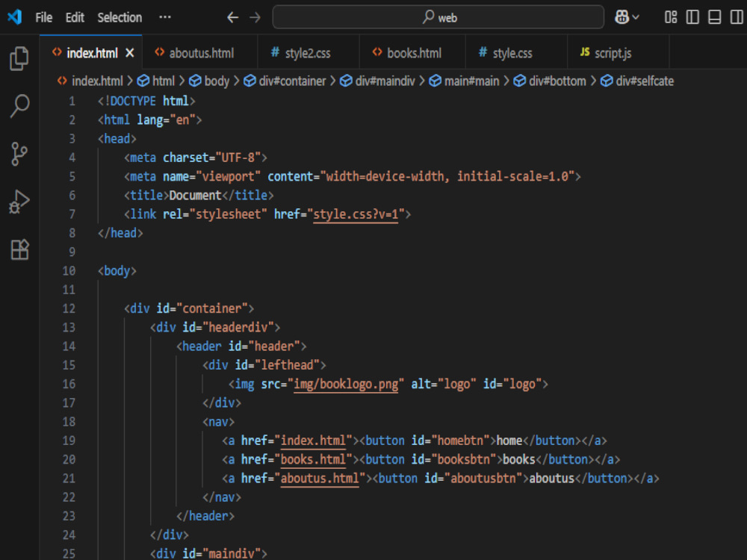
Task: Switch to the books.html tab
Action: pyautogui.click(x=412, y=53)
